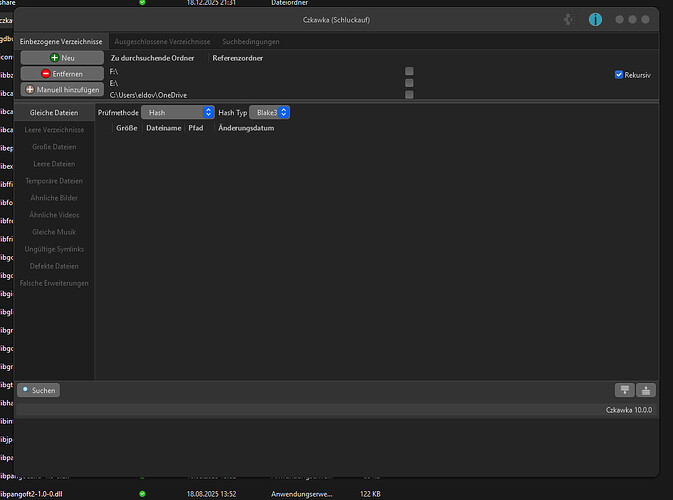Click the red minus icon on Entfernen
Image resolution: width=673 pixels, height=500 pixels.
(46, 74)
